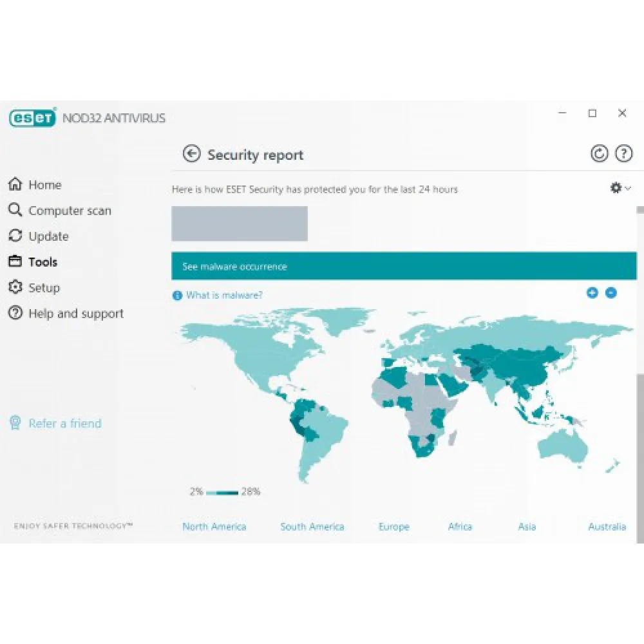Show Australia on the map
Viewport: 644px width, 644px height.
(x=607, y=527)
